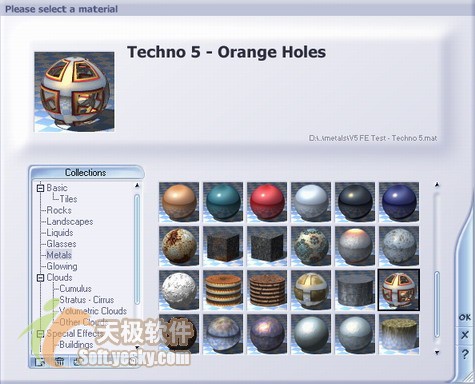Click the trash delete collection icon
The height and width of the screenshot is (384, 475).
click(59, 361)
